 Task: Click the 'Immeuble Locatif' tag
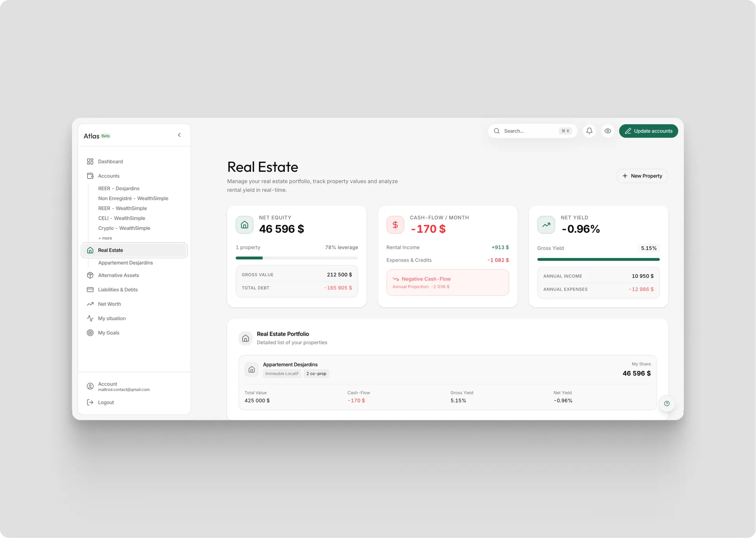(282, 374)
